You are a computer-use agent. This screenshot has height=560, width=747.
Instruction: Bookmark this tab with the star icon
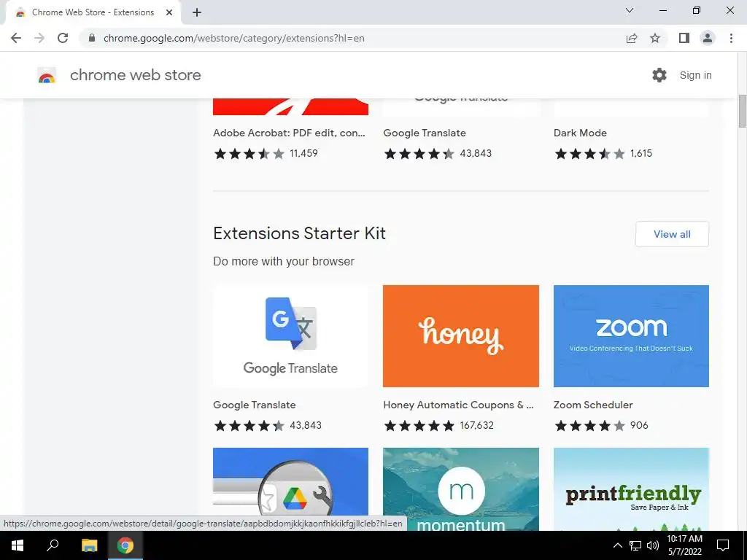[655, 38]
